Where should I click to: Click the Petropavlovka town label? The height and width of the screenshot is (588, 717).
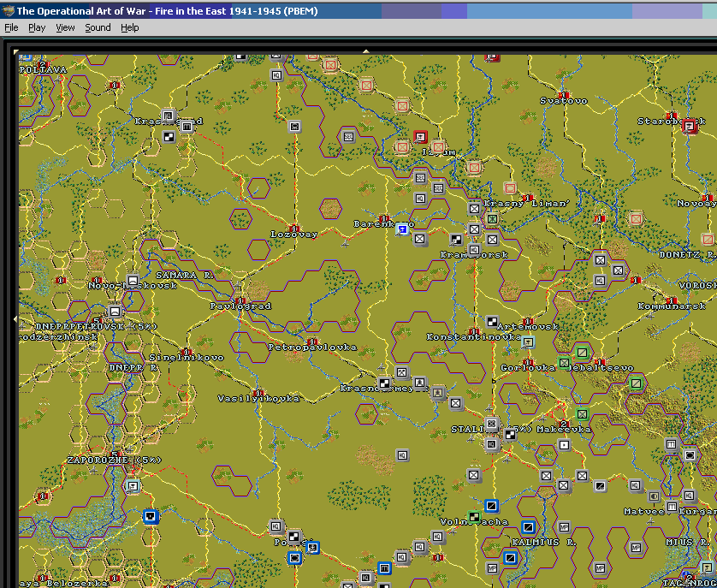312,347
